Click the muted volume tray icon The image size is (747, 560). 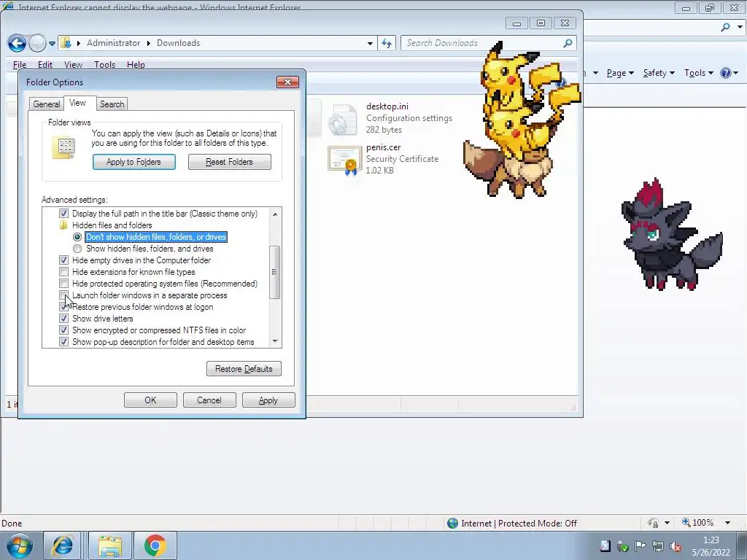click(675, 546)
